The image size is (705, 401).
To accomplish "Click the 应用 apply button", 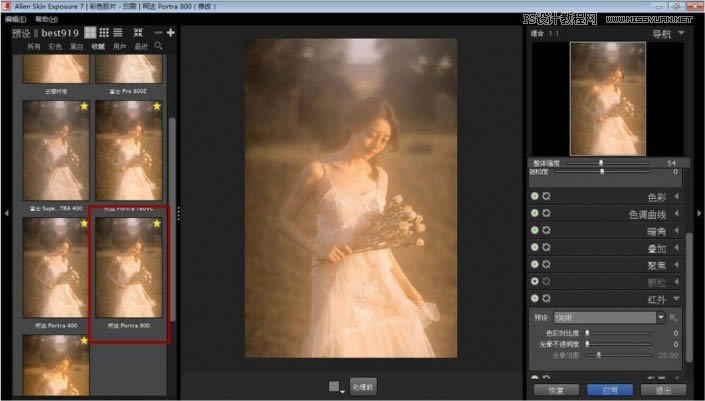I will coord(609,390).
